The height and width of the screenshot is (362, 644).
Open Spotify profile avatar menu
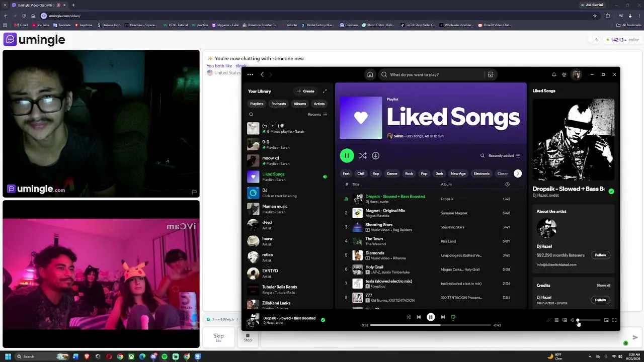coord(577,74)
